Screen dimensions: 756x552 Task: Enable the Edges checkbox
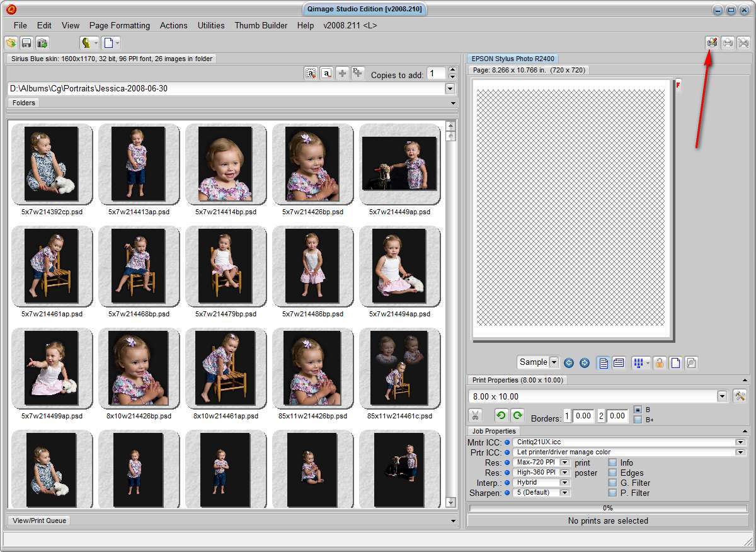pos(612,473)
